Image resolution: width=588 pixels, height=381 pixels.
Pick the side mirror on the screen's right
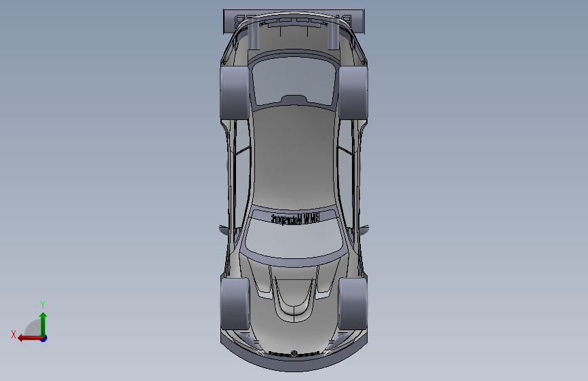pyautogui.click(x=364, y=230)
